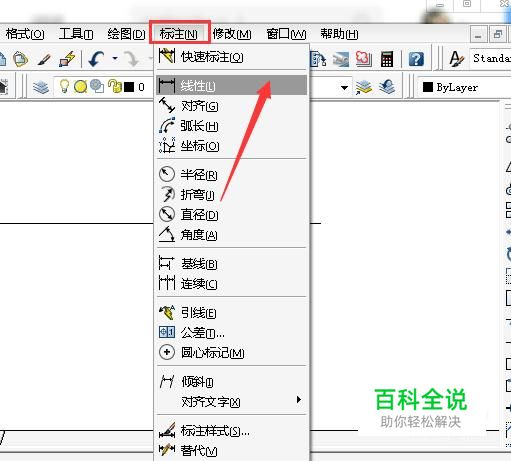
Task: Click layer 0 black color swatch
Action: tap(129, 87)
